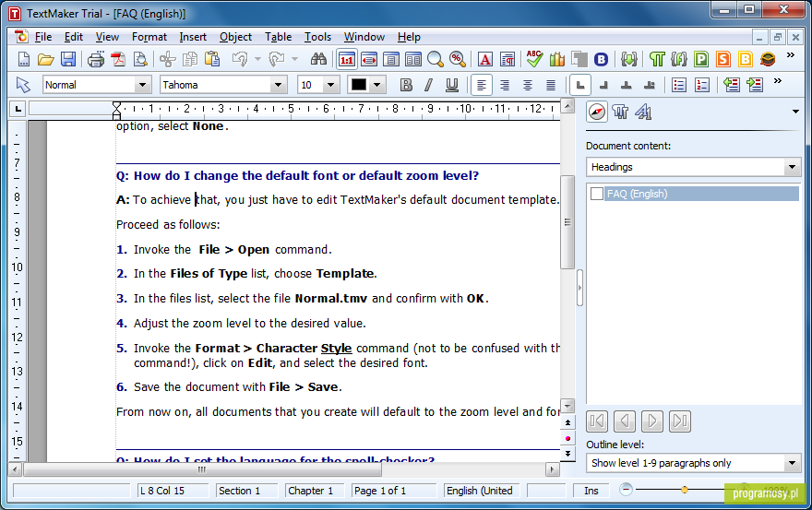The image size is (812, 510).
Task: Save the document with the floppy icon
Action: 68,59
